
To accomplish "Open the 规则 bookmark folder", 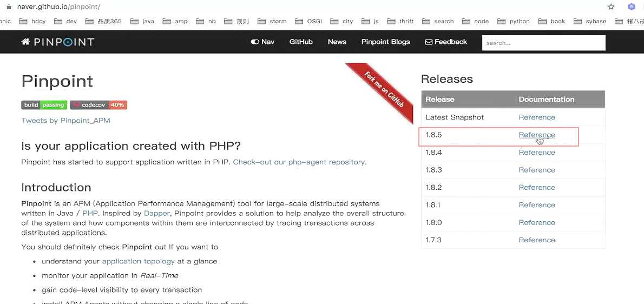I will 236,21.
